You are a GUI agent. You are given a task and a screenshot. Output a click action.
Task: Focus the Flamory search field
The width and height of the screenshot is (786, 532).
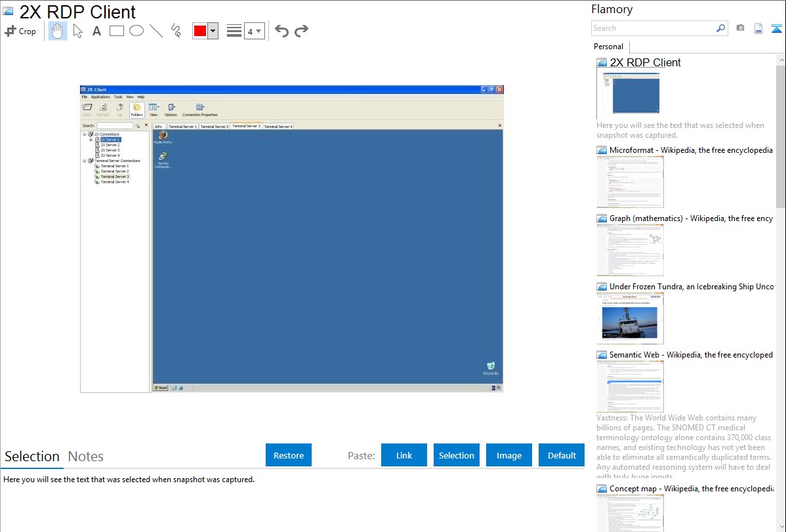pyautogui.click(x=653, y=28)
